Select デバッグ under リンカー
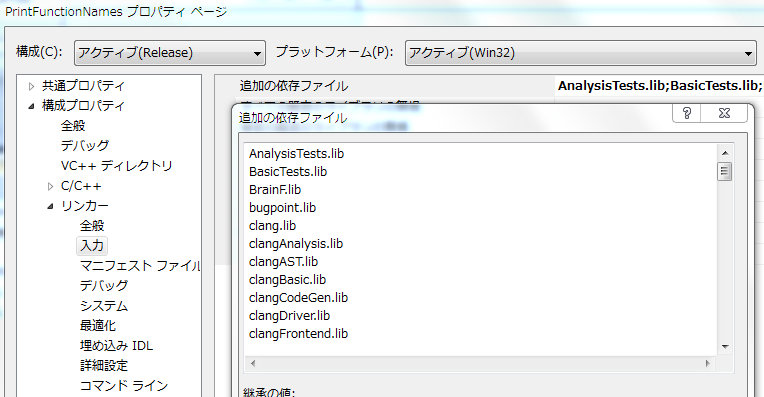The width and height of the screenshot is (764, 397). click(104, 286)
